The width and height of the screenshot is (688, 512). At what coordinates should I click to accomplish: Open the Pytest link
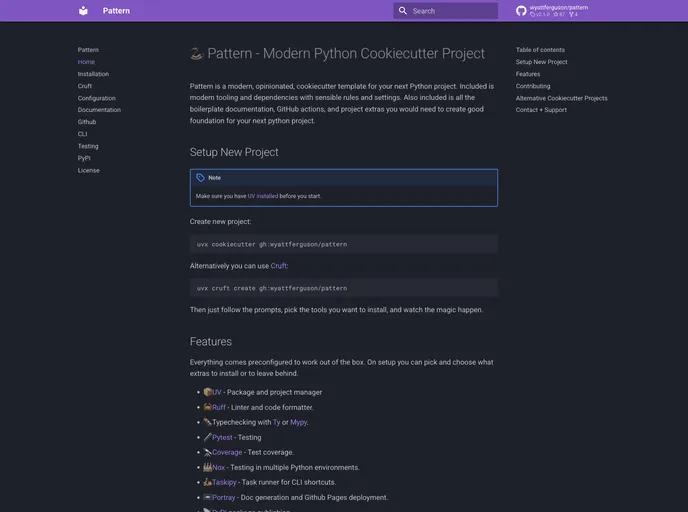point(222,437)
